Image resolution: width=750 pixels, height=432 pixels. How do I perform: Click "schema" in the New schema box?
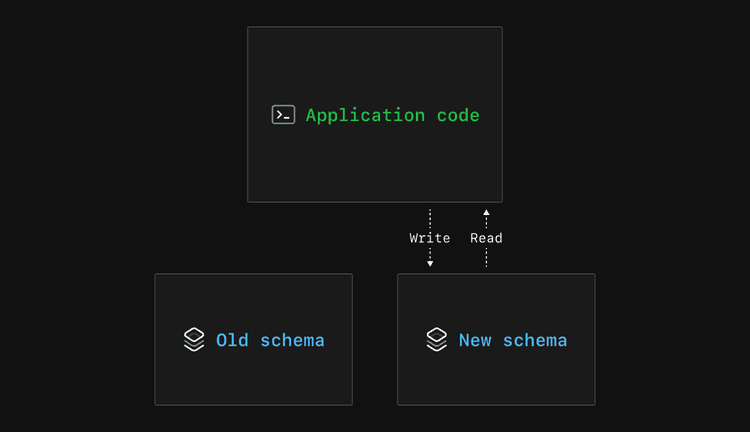(534, 340)
